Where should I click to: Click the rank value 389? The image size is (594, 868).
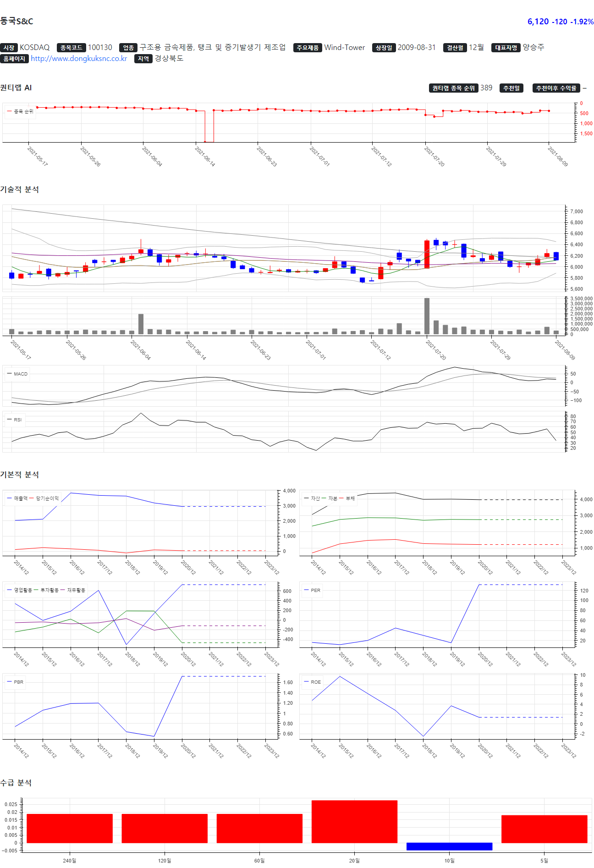coord(486,88)
